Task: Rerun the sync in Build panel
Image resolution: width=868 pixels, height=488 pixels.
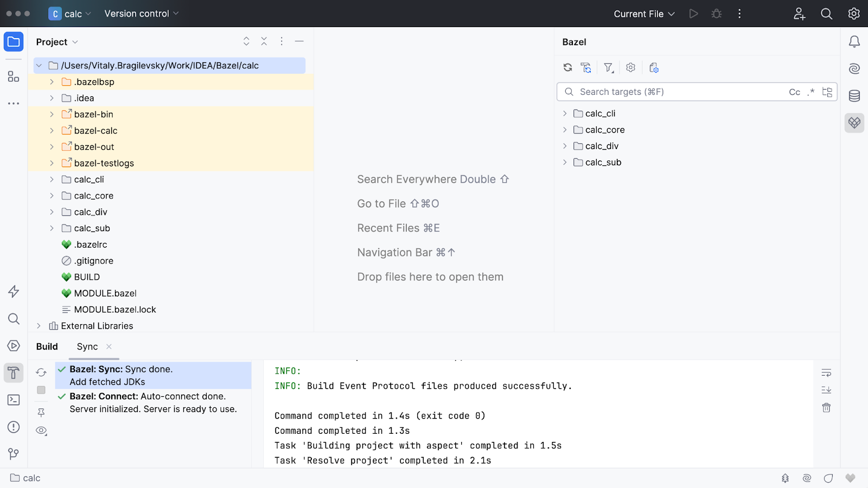Action: coord(41,373)
